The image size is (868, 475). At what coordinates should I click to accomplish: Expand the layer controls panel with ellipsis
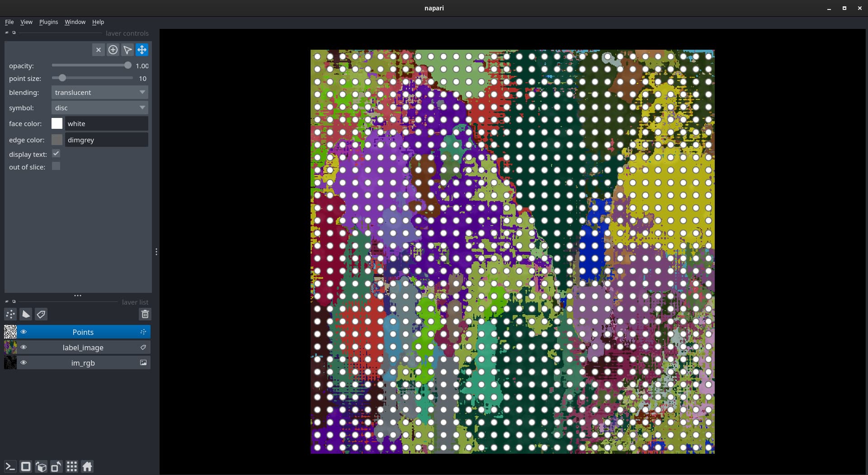[77, 296]
